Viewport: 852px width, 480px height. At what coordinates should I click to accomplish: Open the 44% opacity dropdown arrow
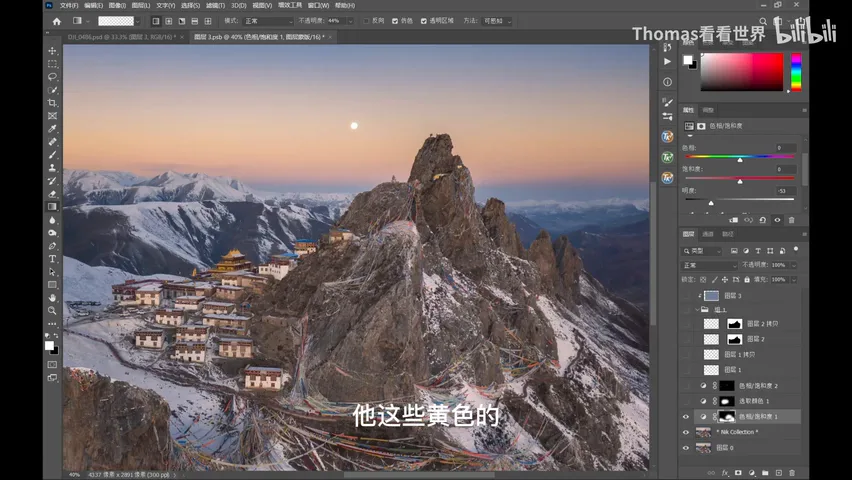(x=350, y=21)
